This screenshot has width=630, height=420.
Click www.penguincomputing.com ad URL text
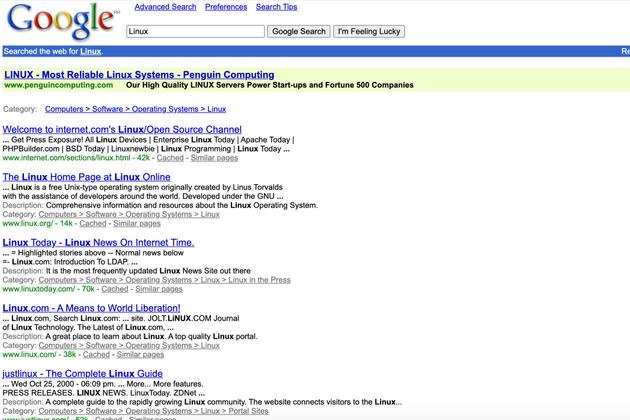click(x=59, y=85)
